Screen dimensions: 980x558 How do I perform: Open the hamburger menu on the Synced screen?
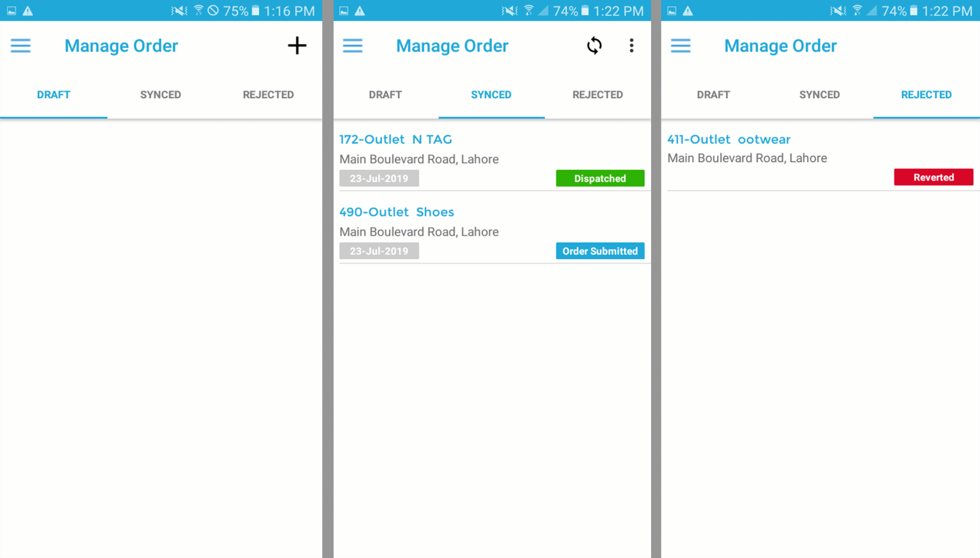tap(353, 45)
